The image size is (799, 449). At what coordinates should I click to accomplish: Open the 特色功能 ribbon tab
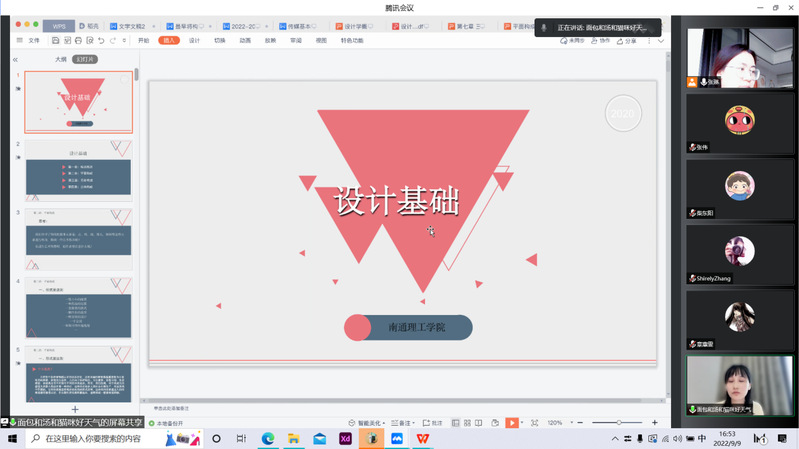pyautogui.click(x=352, y=40)
